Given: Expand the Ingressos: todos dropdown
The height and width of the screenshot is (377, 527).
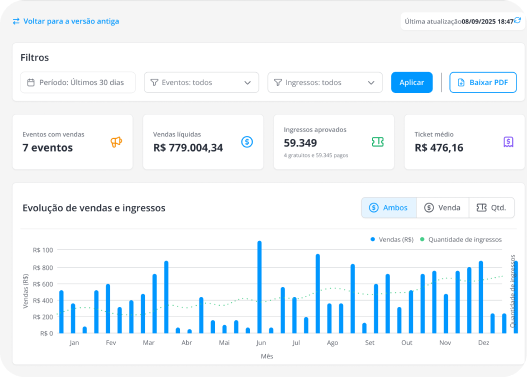Looking at the screenshot, I should (x=325, y=82).
